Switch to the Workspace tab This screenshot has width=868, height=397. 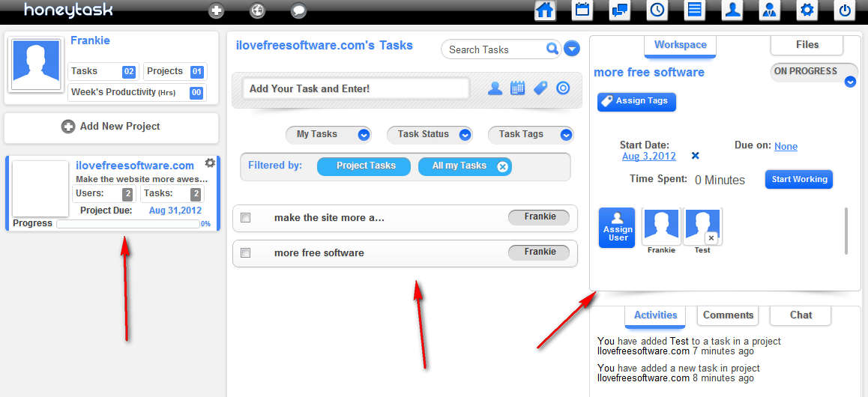(x=680, y=46)
